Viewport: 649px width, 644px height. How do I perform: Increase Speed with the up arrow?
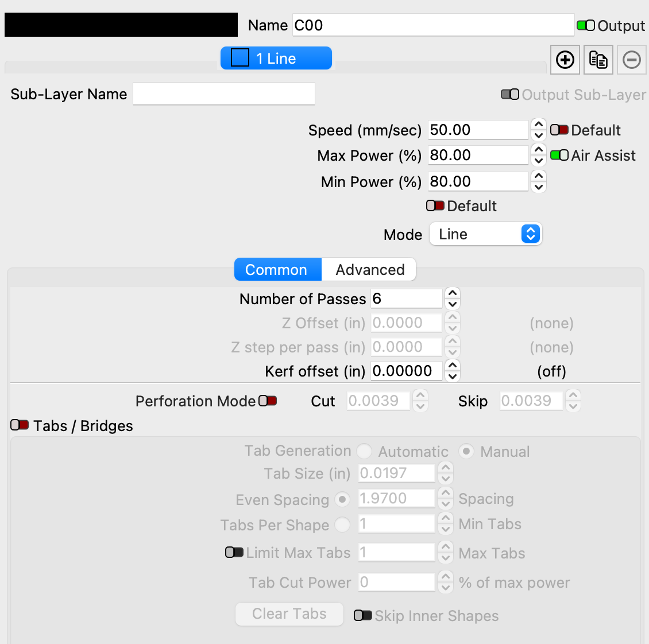538,125
